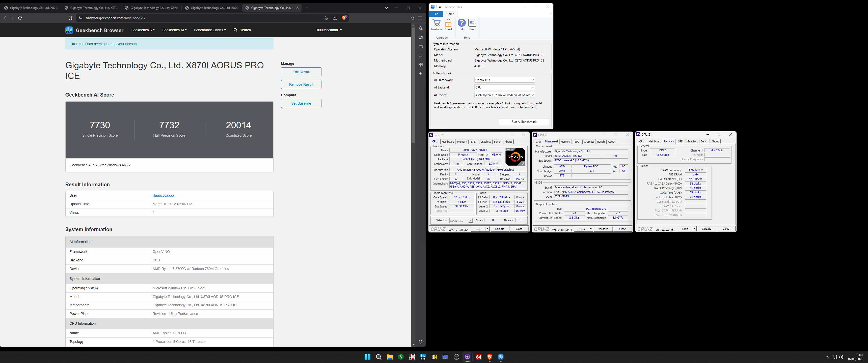Viewport: 868px width, 363px height.
Task: Open Leo AI icon in browser toolbar
Action: [413, 18]
